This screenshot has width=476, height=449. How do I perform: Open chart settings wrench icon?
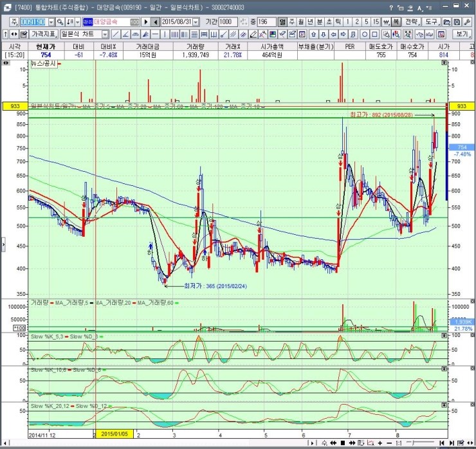tap(467, 22)
